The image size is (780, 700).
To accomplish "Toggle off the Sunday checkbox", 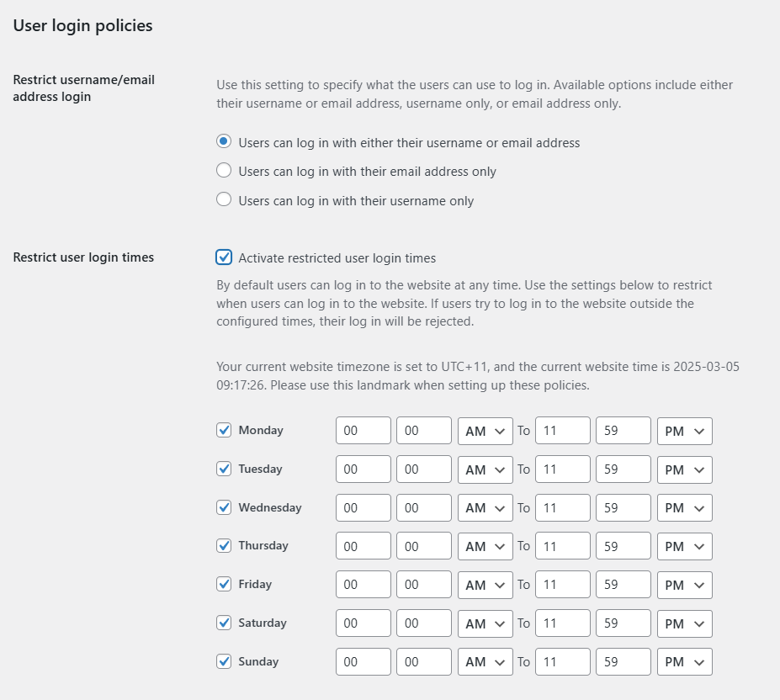I will click(x=224, y=661).
